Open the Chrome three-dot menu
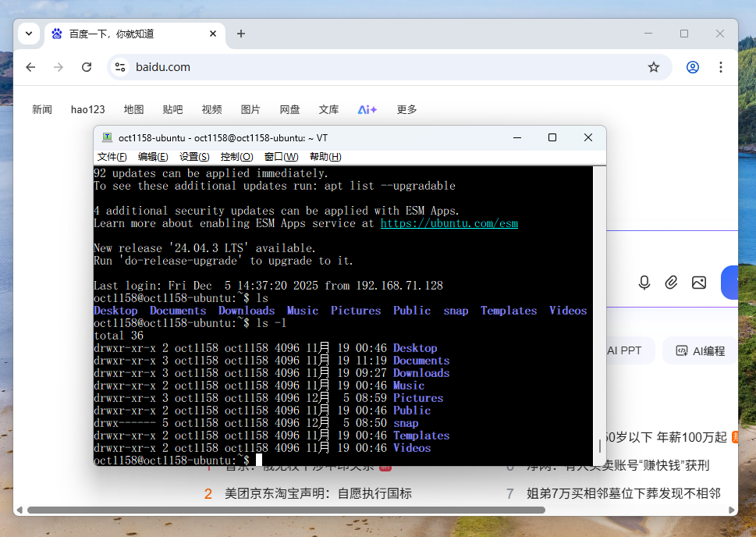 [721, 67]
